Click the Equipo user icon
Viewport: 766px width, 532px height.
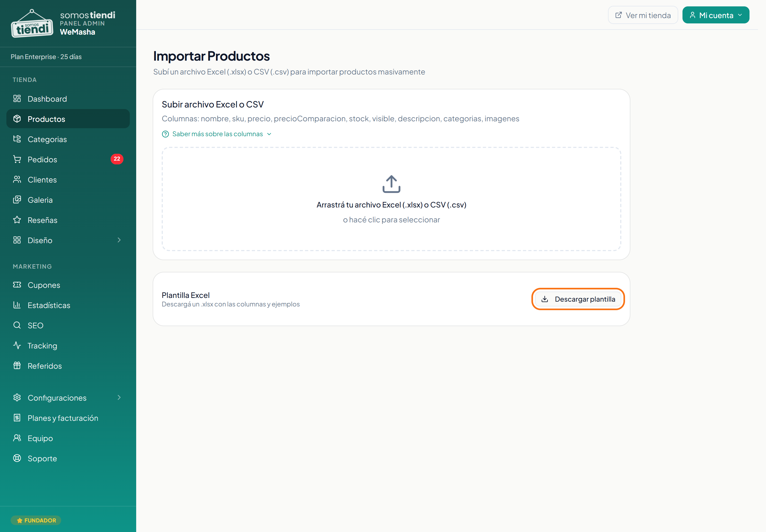[17, 438]
